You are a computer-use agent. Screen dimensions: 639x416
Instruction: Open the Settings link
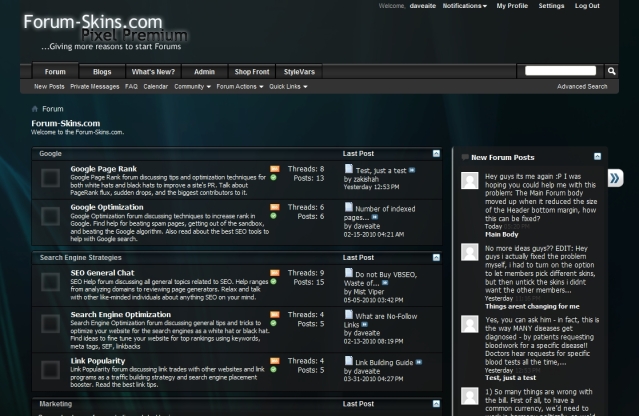click(x=551, y=6)
